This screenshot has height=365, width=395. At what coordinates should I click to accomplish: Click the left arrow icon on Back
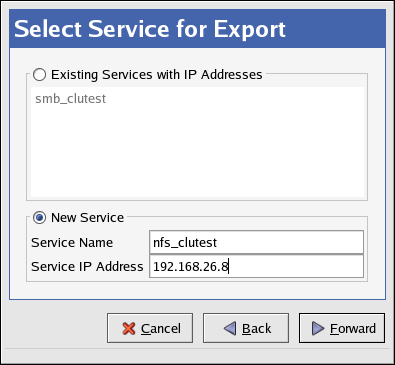(230, 329)
